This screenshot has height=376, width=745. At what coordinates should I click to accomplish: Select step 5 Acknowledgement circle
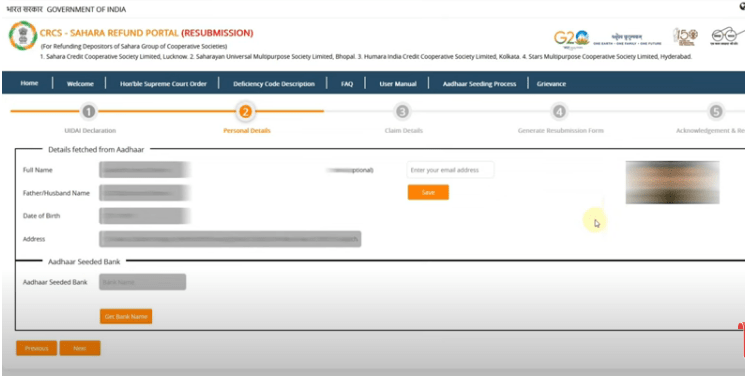[716, 112]
